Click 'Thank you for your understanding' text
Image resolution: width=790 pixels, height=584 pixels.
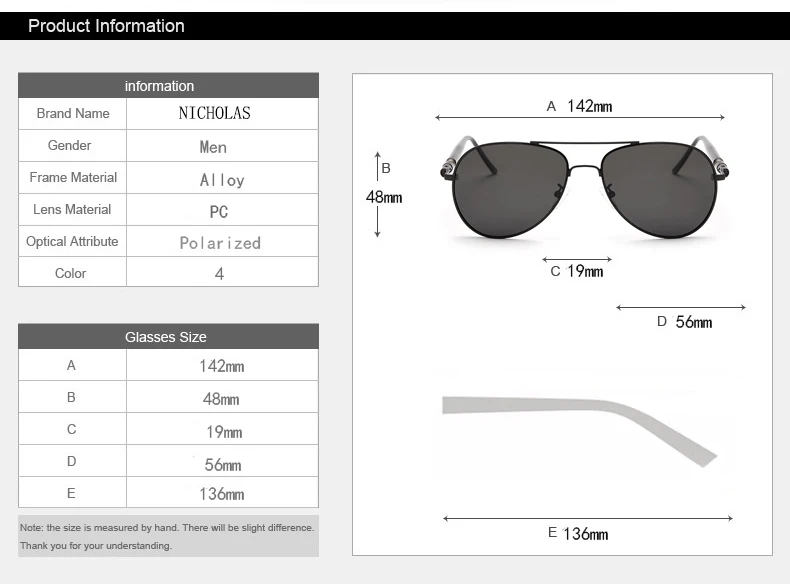click(x=96, y=546)
